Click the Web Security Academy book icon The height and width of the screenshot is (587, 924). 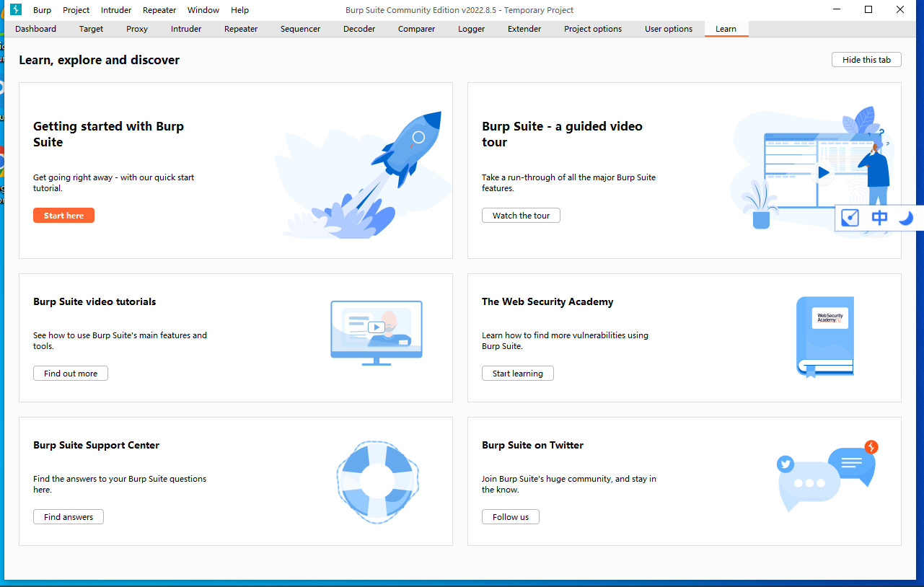point(825,337)
